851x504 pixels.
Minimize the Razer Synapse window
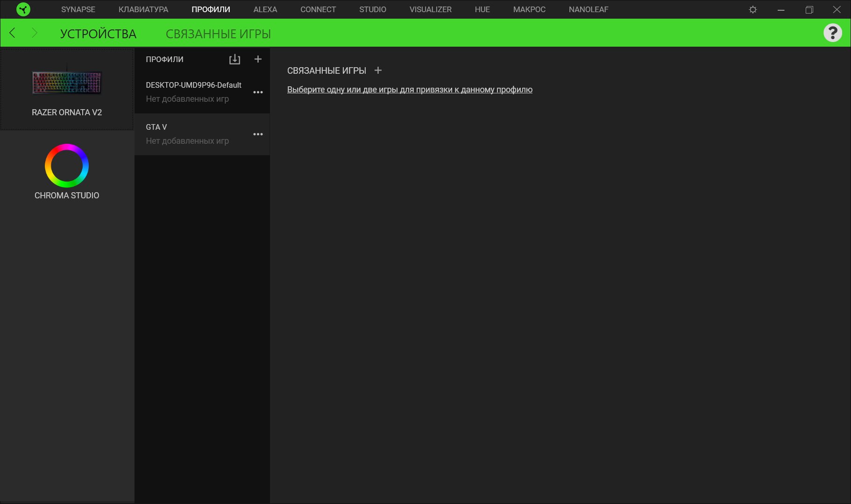point(781,9)
